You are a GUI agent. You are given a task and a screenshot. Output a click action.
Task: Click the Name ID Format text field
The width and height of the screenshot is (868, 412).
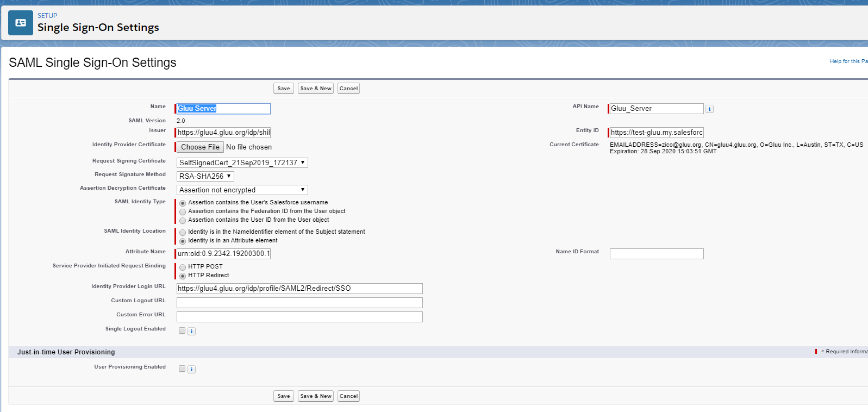(657, 254)
